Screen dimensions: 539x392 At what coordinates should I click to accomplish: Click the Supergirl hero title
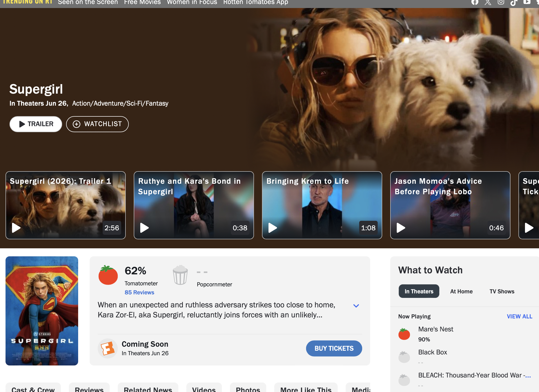click(x=36, y=89)
